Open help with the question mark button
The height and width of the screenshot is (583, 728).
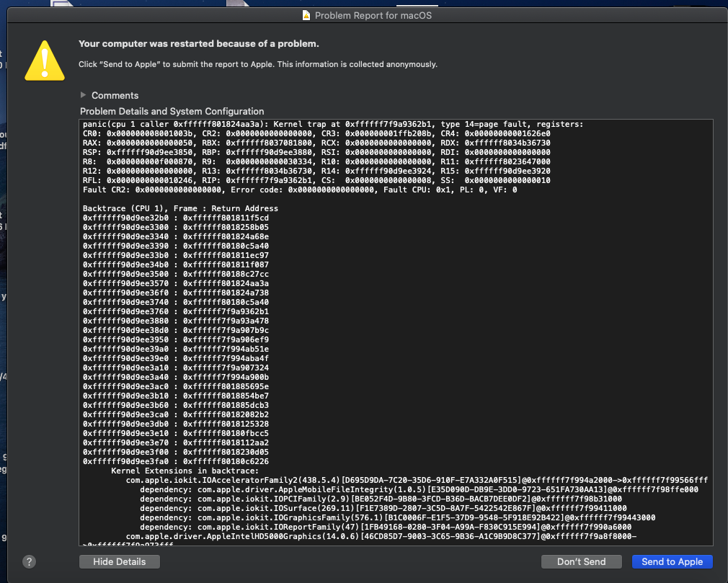coord(30,561)
